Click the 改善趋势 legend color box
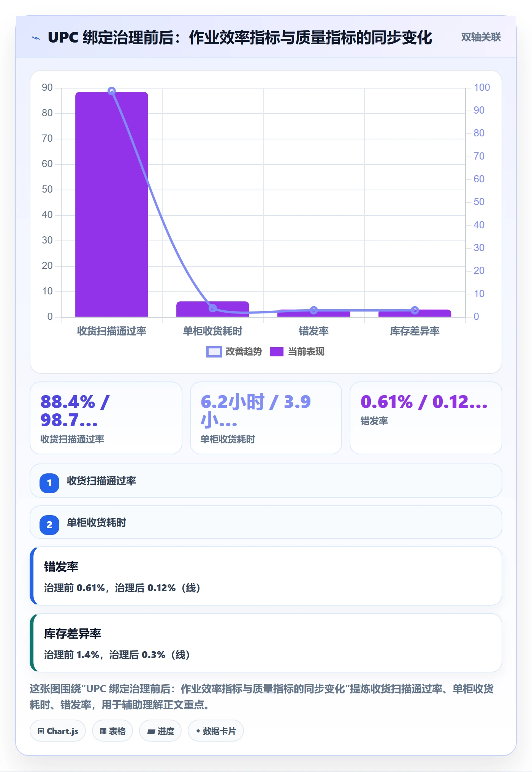Viewport: 532px width, 772px height. [x=214, y=352]
